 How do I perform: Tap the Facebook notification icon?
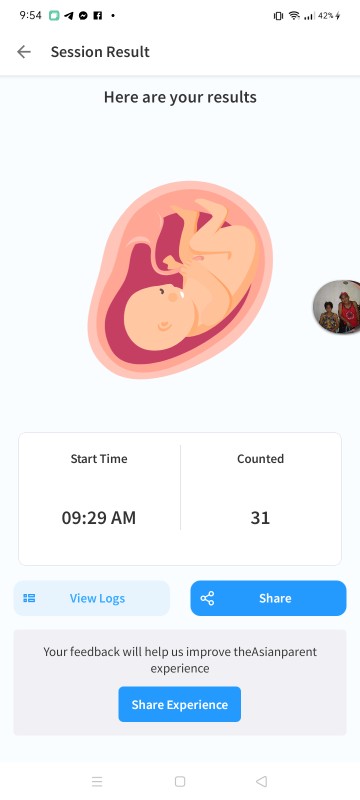pyautogui.click(x=97, y=16)
